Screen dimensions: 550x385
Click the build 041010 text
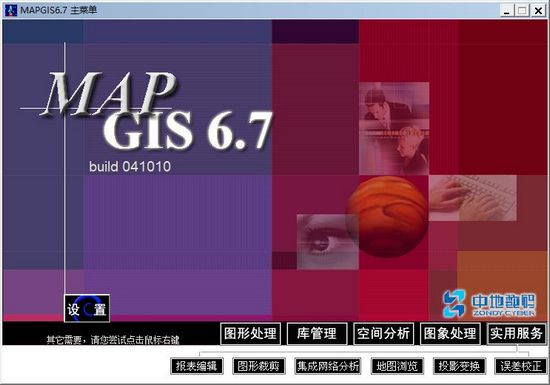pos(130,167)
